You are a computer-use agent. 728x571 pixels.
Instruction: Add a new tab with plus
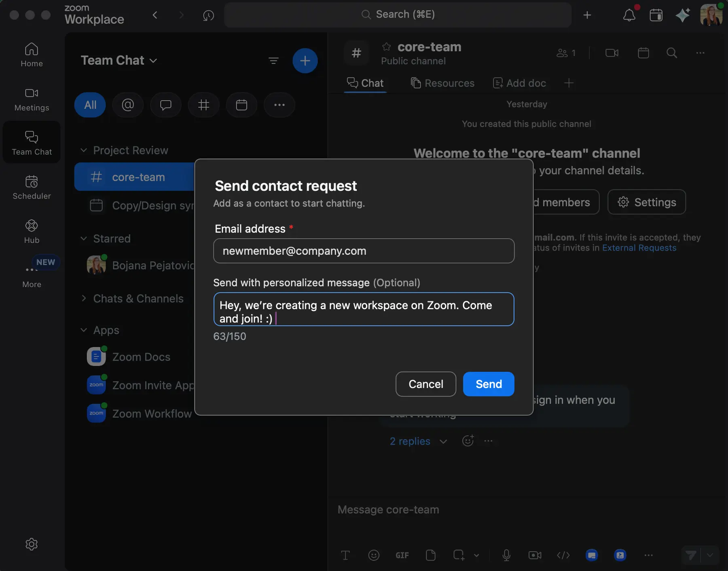[569, 83]
